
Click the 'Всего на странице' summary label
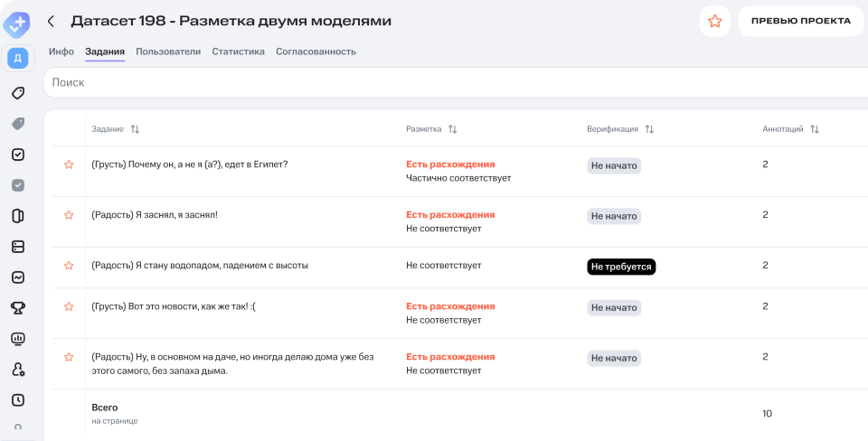coord(115,414)
